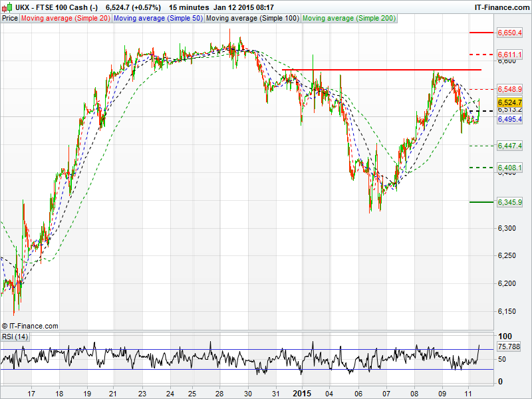
Task: Toggle the Moving average (Simple 200) indicator label
Action: tap(348, 19)
